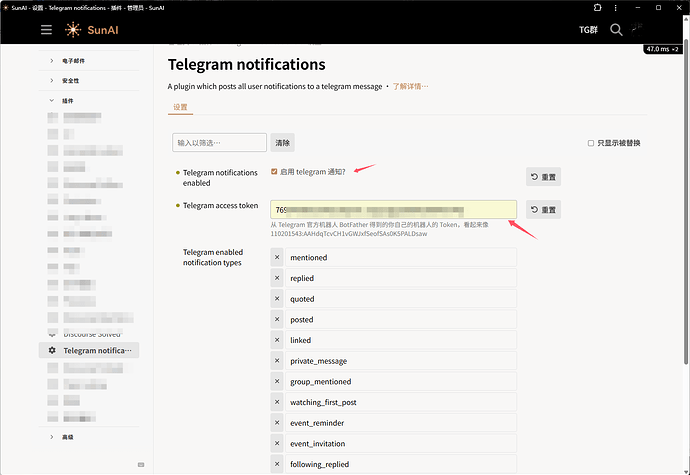Click the keyboard shortcuts icon in sidebar

pyautogui.click(x=141, y=464)
